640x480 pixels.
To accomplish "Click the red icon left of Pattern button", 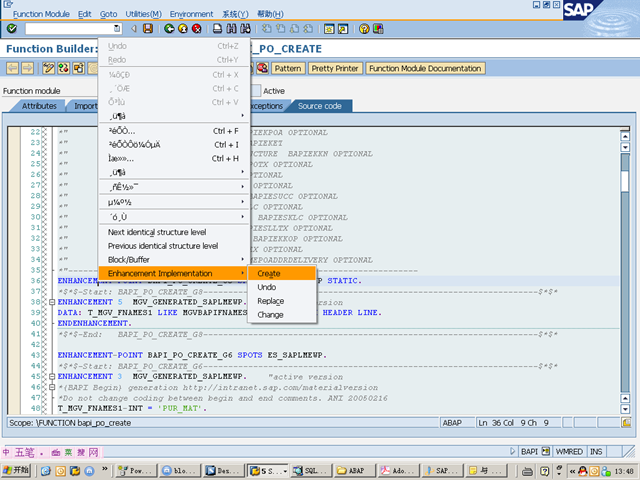I will point(262,68).
